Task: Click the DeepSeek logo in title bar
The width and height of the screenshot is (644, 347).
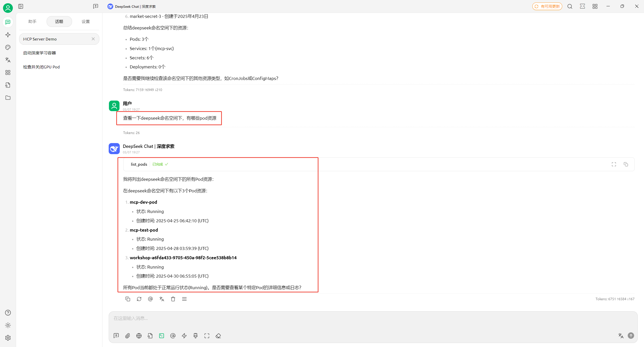Action: coord(110,6)
